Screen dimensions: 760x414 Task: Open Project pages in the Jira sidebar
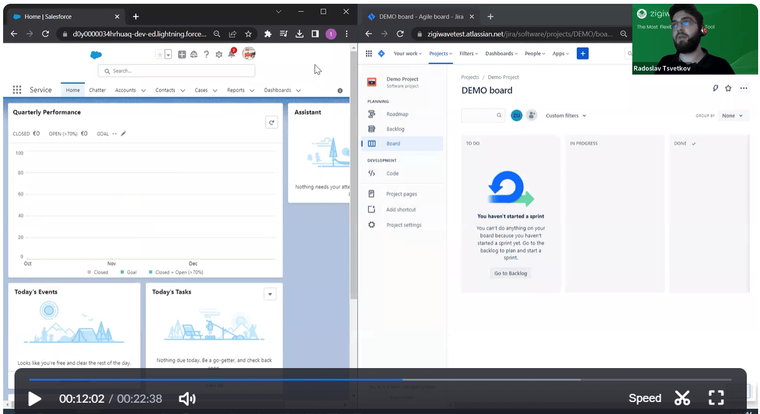coord(402,194)
